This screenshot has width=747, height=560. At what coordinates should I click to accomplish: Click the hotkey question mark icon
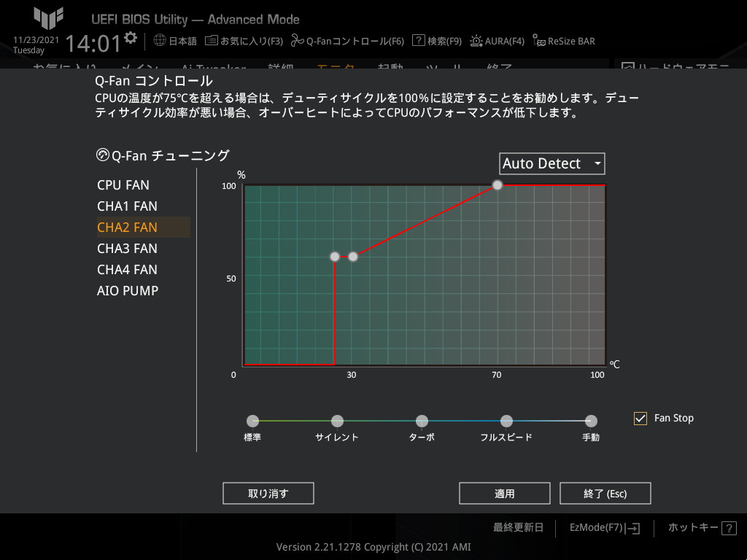point(729,528)
